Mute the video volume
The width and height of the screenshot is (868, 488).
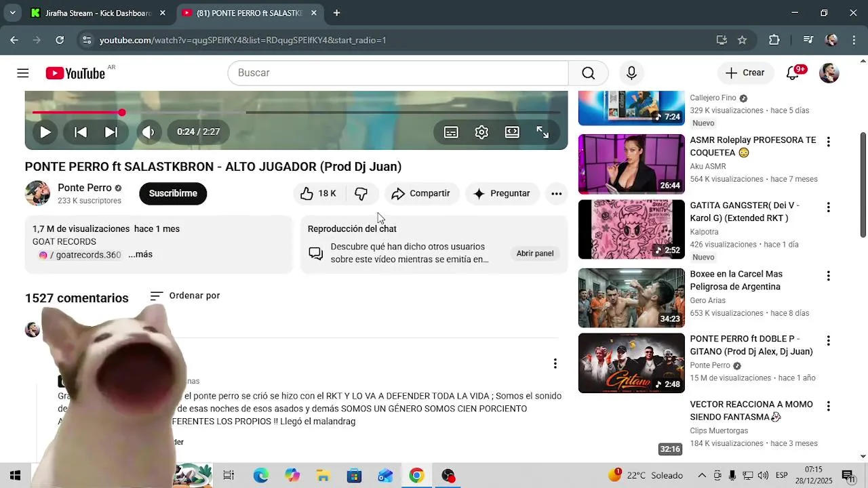point(149,132)
